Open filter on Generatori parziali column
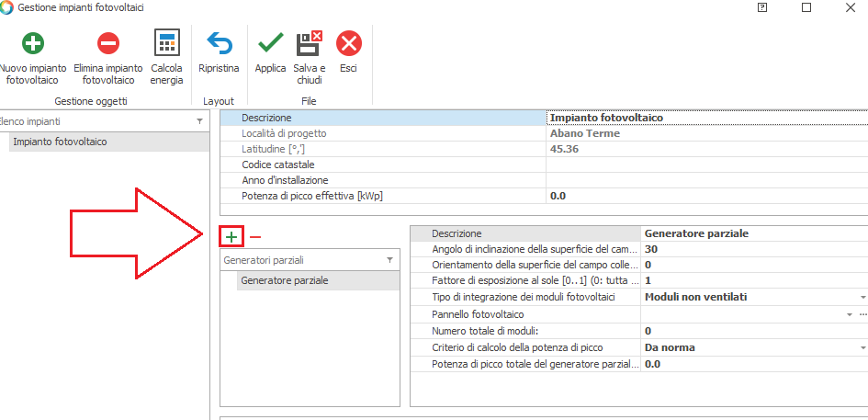The height and width of the screenshot is (420, 868). click(389, 261)
